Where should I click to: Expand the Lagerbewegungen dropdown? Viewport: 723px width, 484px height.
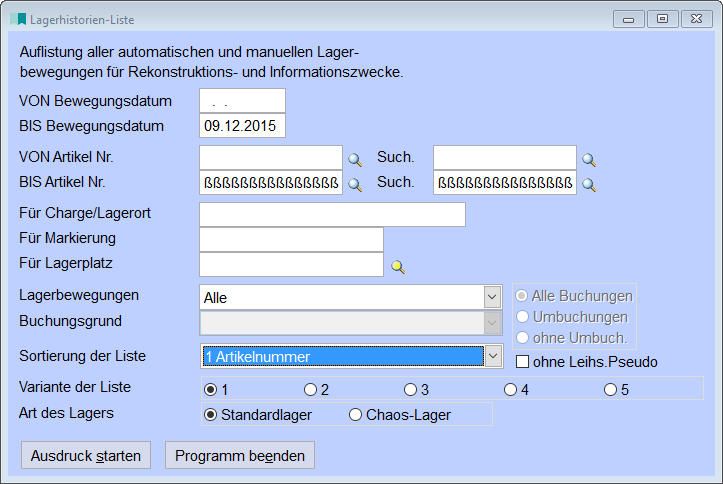click(491, 297)
